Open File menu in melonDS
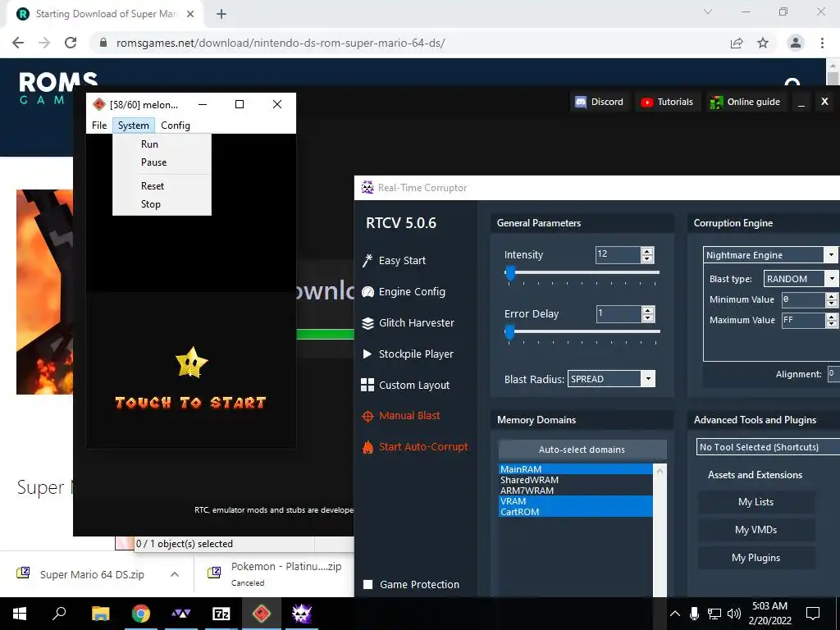The image size is (840, 630). [x=99, y=126]
